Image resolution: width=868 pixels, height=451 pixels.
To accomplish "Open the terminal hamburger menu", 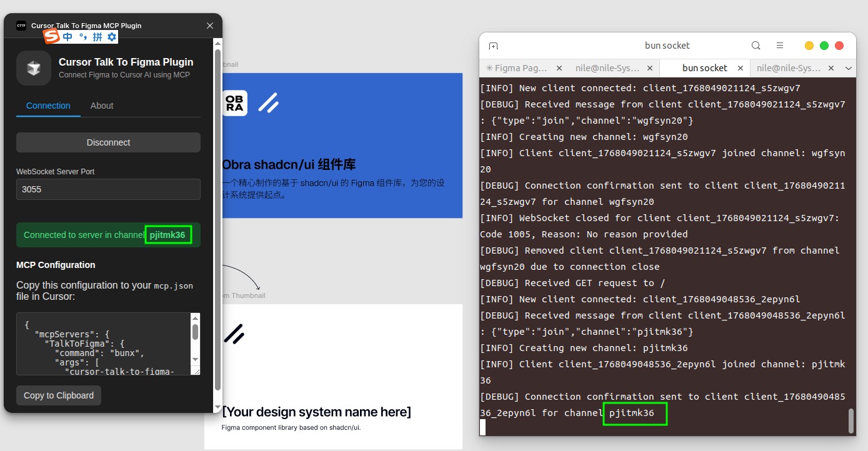I will 780,46.
